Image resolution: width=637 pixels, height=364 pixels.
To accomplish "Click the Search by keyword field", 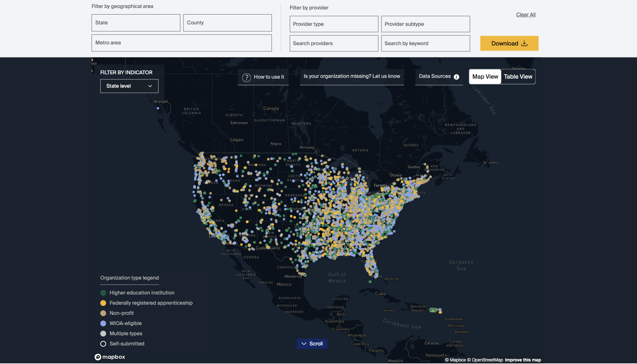I will (x=426, y=43).
